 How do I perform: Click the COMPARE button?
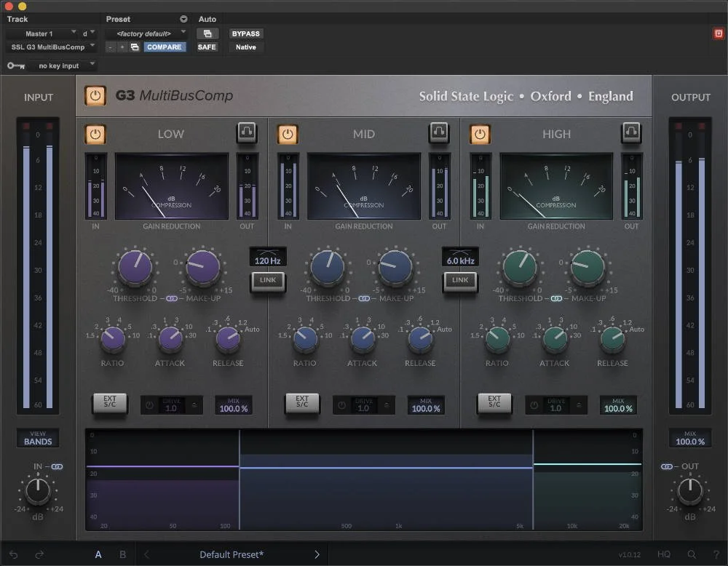[164, 47]
